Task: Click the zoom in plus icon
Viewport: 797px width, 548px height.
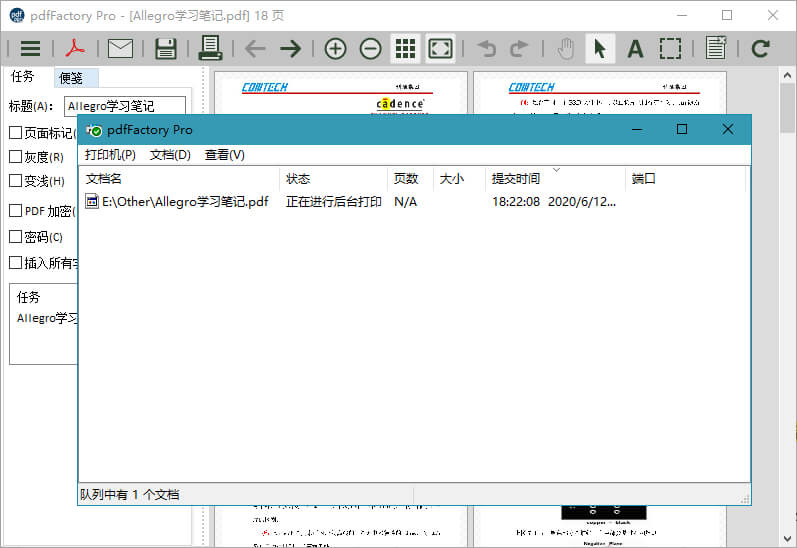Action: tap(336, 49)
